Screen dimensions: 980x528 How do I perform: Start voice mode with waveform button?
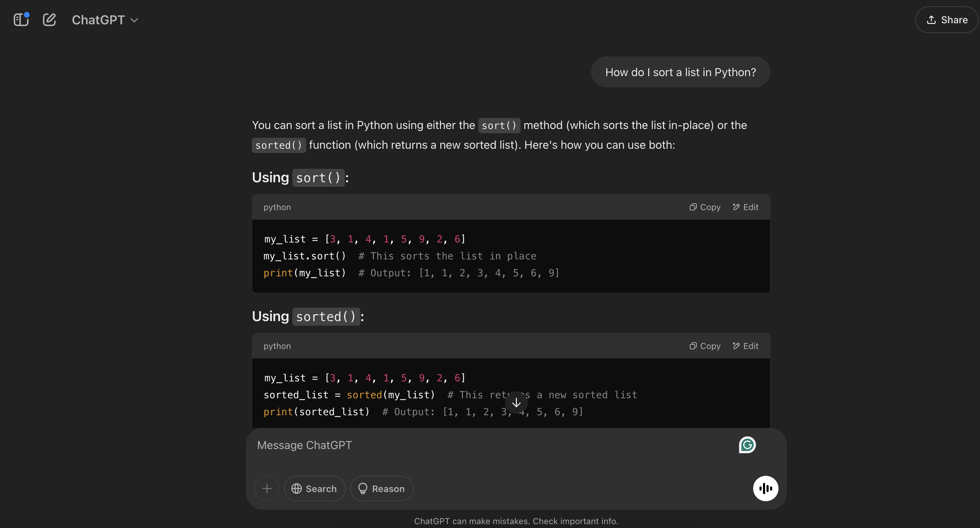click(765, 489)
